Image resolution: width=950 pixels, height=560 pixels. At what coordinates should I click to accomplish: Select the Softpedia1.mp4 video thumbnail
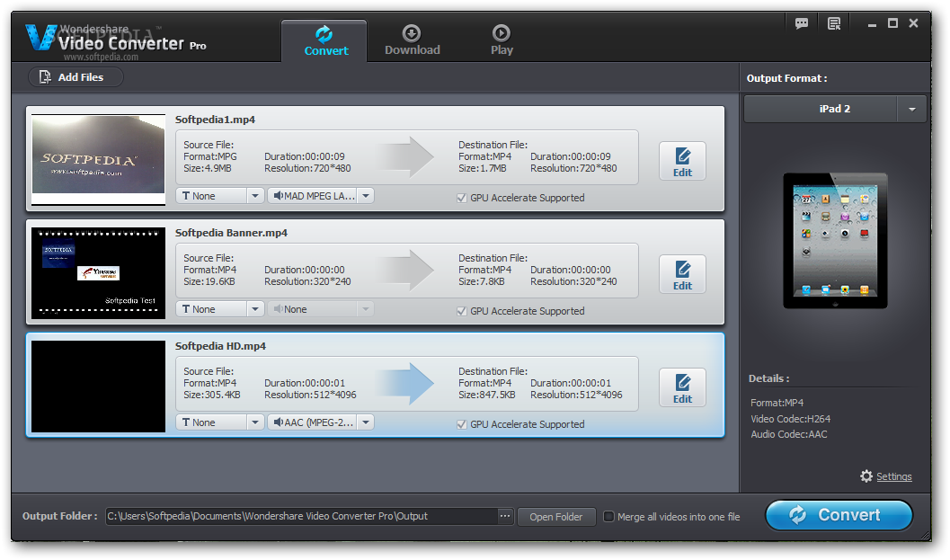click(x=98, y=159)
